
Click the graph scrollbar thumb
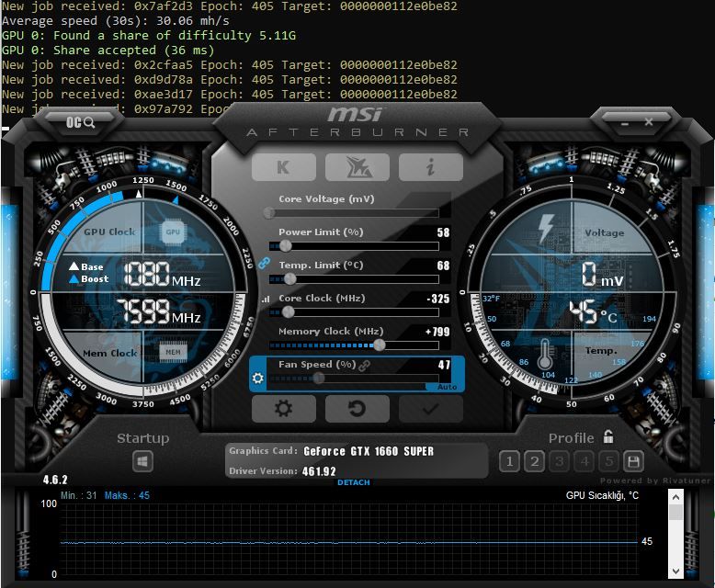tap(675, 512)
